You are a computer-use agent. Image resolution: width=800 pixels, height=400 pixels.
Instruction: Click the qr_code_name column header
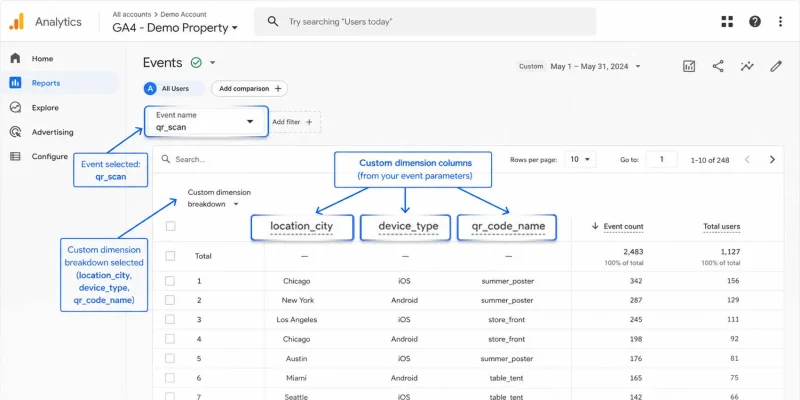pyautogui.click(x=507, y=227)
